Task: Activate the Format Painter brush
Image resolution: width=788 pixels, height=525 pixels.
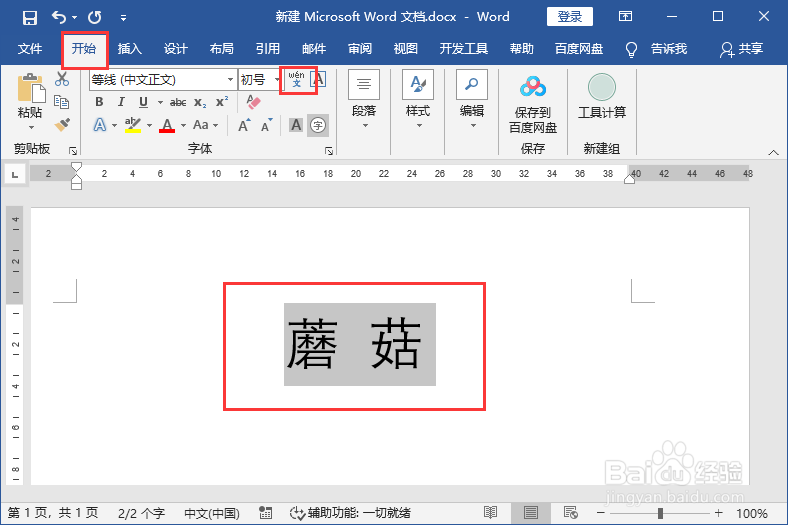Action: click(x=62, y=125)
